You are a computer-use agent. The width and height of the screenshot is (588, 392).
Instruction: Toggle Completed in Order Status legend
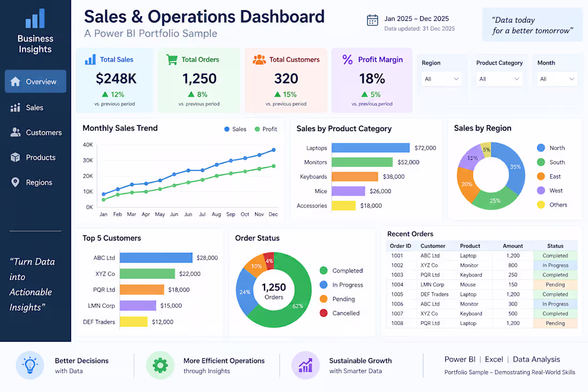(341, 271)
